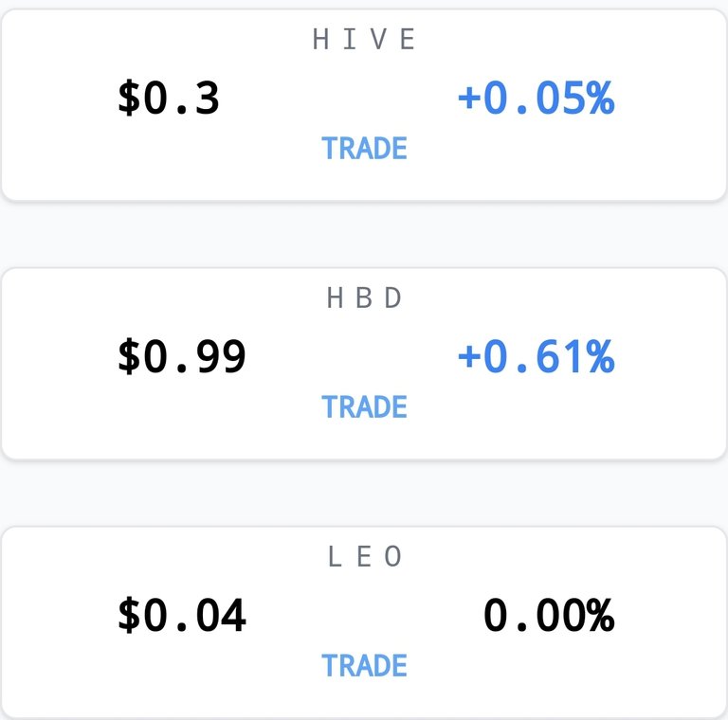Select the LEO token title
This screenshot has height=720, width=728.
tap(364, 556)
